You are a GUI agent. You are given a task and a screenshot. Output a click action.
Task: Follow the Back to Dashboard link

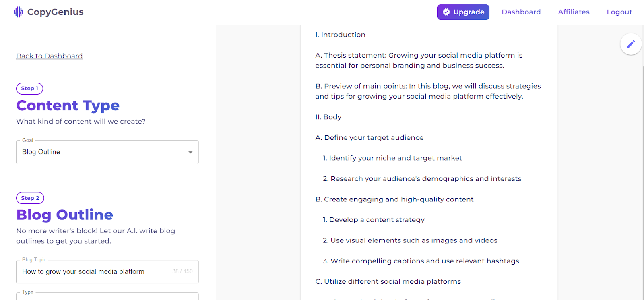click(50, 56)
